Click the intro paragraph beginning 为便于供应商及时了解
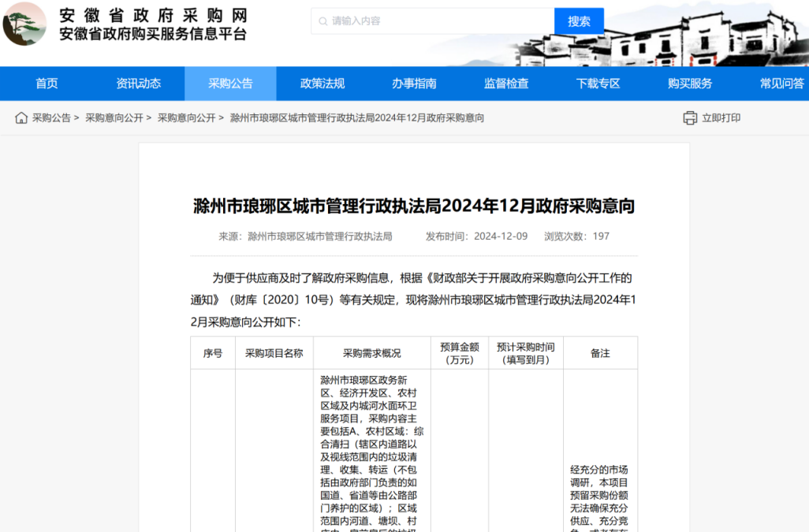 coord(414,300)
